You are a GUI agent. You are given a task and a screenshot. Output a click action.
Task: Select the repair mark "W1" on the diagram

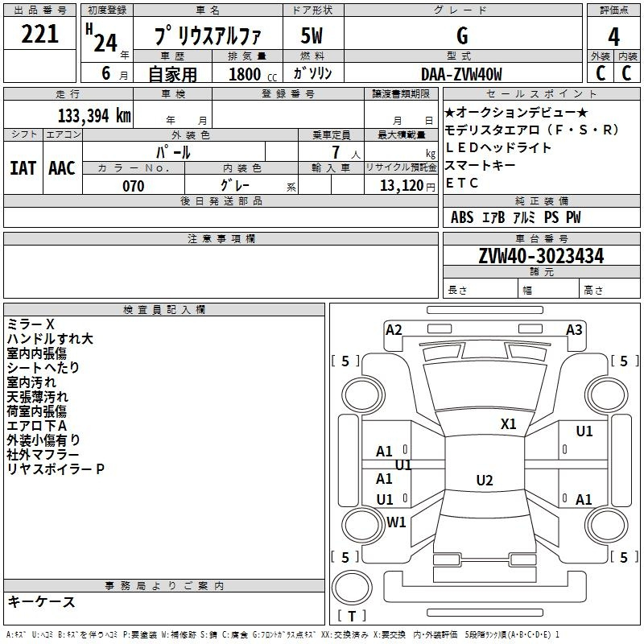pyautogui.click(x=396, y=522)
